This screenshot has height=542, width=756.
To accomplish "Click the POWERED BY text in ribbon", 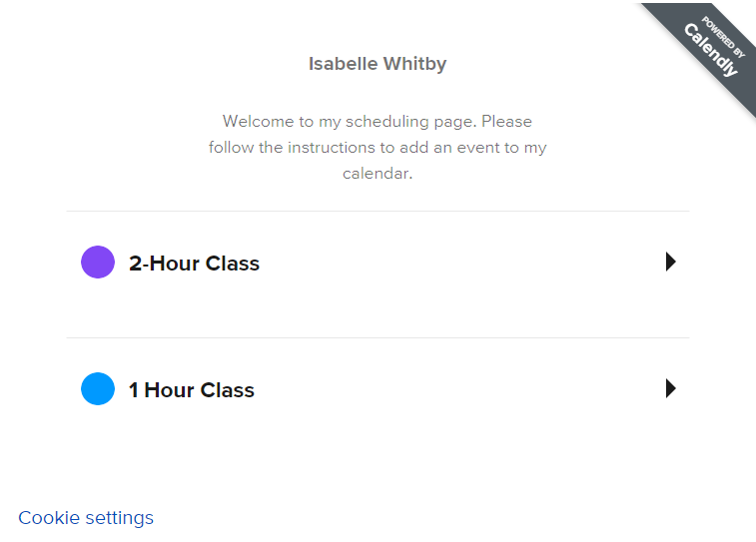I will [x=723, y=37].
